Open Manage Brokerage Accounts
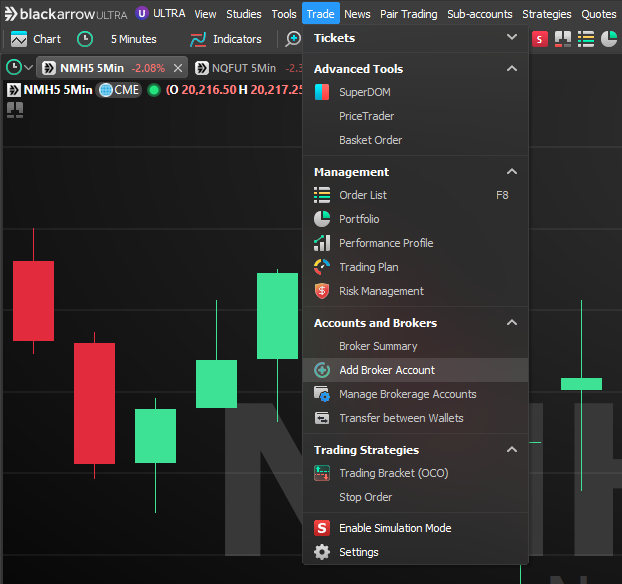 pyautogui.click(x=407, y=394)
